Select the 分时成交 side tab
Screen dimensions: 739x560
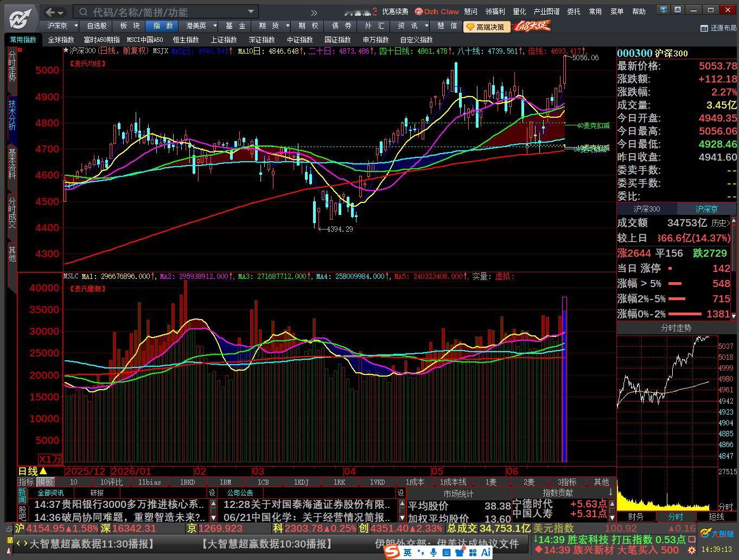click(x=12, y=213)
